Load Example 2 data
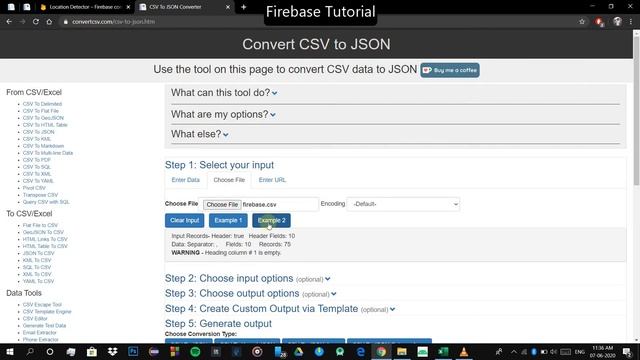640x360 pixels. 271,220
